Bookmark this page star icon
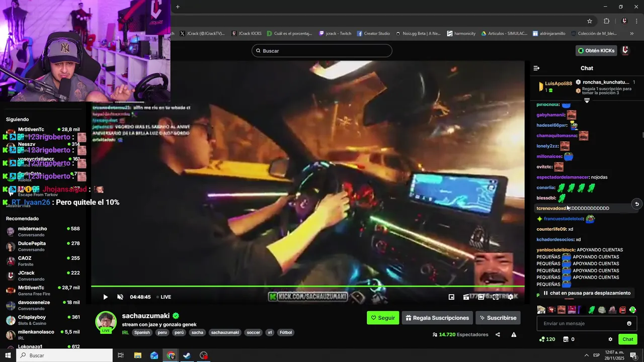This screenshot has width=644, height=362. pos(590,21)
